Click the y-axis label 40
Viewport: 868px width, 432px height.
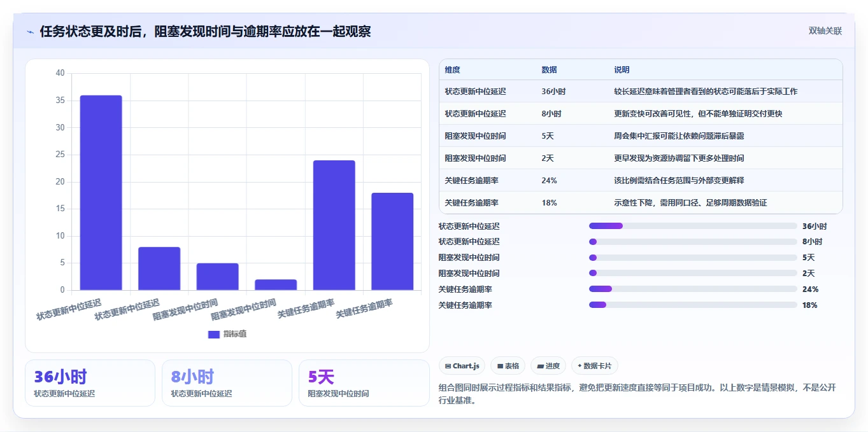(x=60, y=73)
